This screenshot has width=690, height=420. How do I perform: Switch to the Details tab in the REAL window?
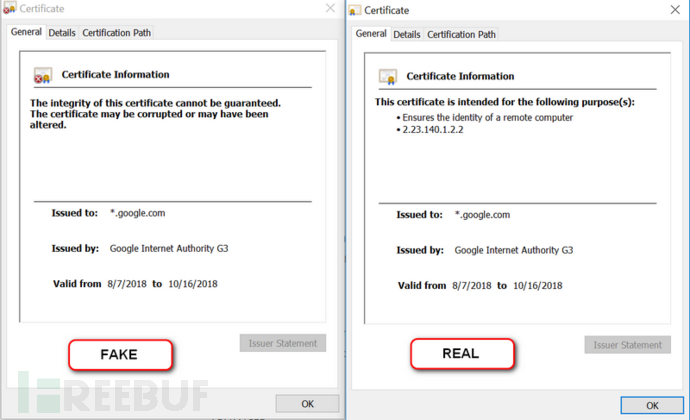tap(407, 34)
